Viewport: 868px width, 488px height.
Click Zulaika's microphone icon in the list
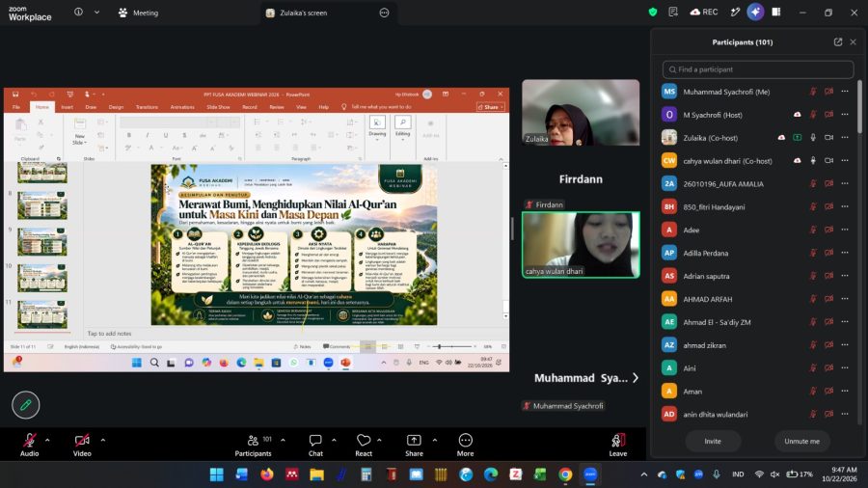[x=813, y=138]
